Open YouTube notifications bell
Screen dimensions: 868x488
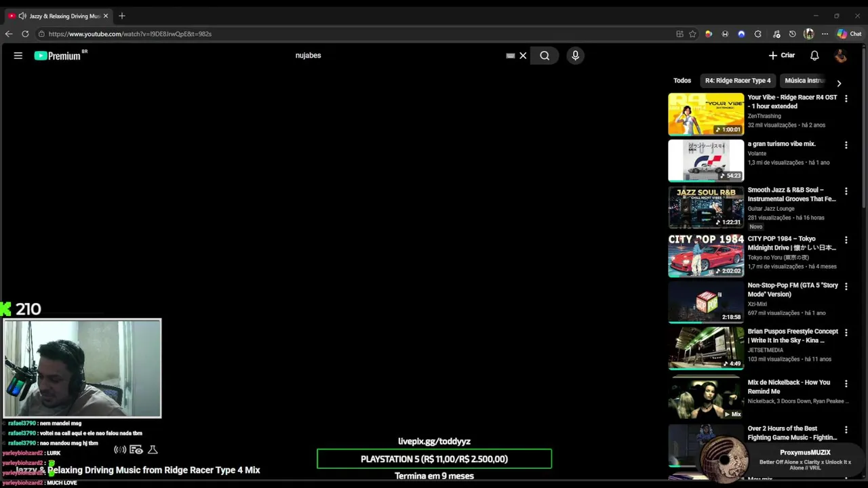coord(814,56)
